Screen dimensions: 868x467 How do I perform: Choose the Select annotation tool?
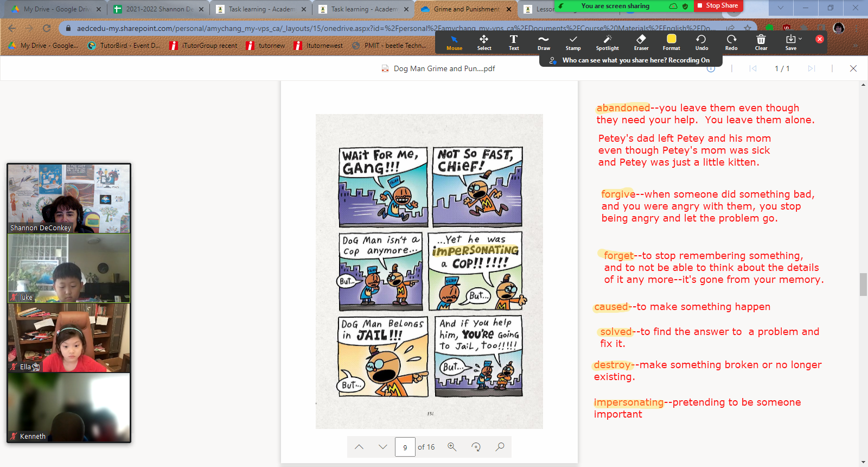pyautogui.click(x=484, y=42)
